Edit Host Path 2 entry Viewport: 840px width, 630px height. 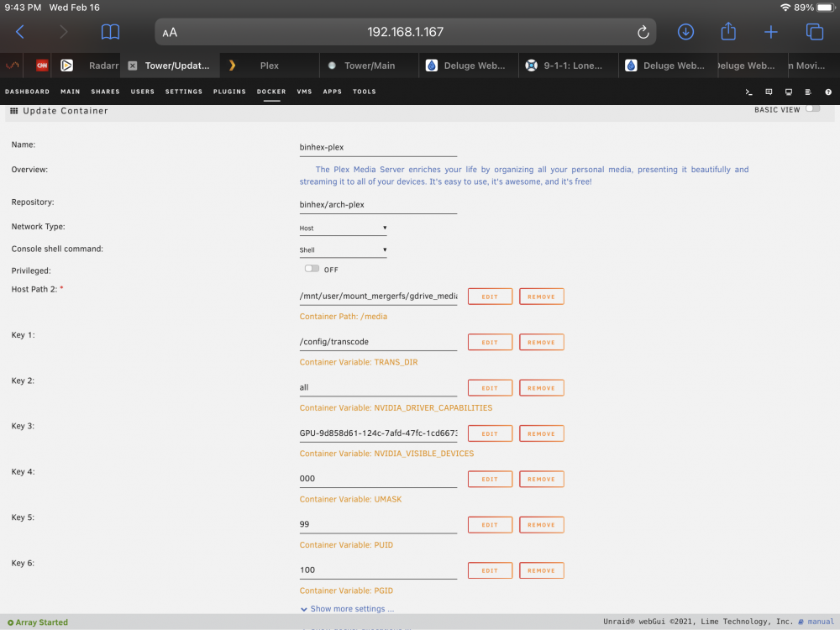point(491,297)
